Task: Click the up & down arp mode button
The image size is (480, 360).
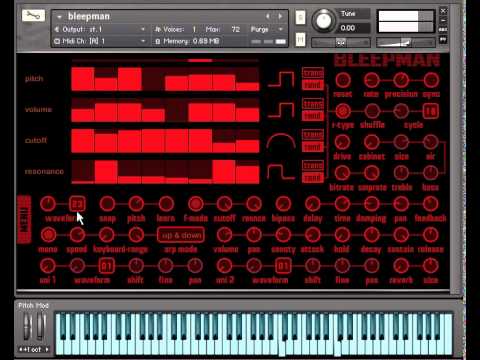Action: tap(181, 235)
